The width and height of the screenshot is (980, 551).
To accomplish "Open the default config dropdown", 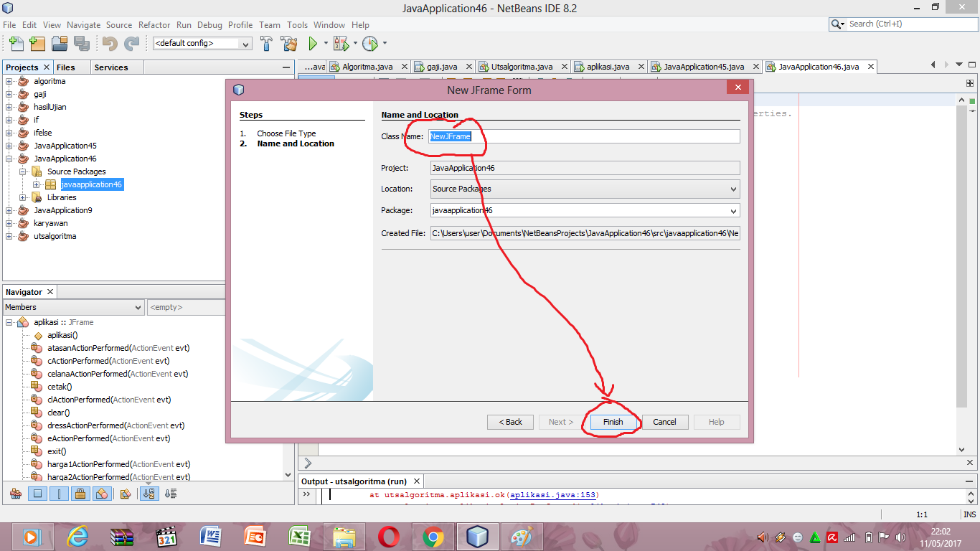I will (245, 44).
